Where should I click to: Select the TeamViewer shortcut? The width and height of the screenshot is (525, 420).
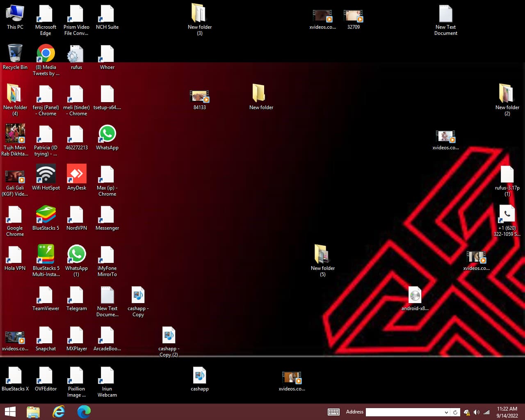[x=46, y=299]
